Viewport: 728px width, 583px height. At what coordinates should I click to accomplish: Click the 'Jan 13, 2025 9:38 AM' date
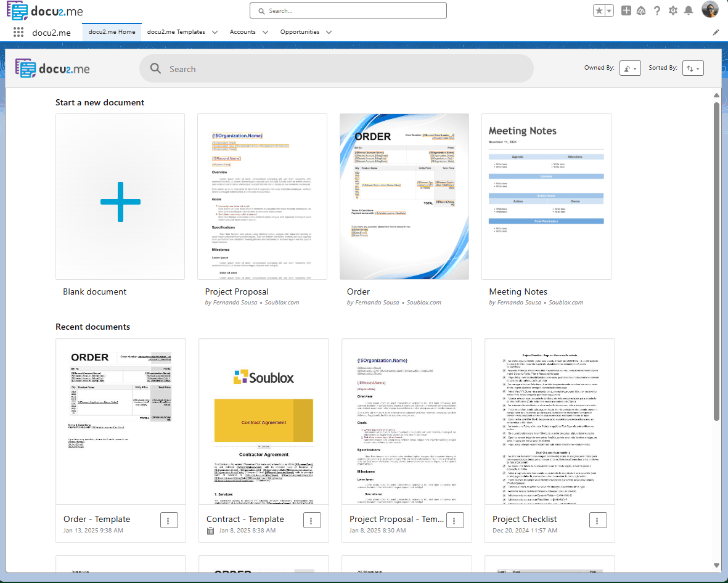[x=93, y=530]
